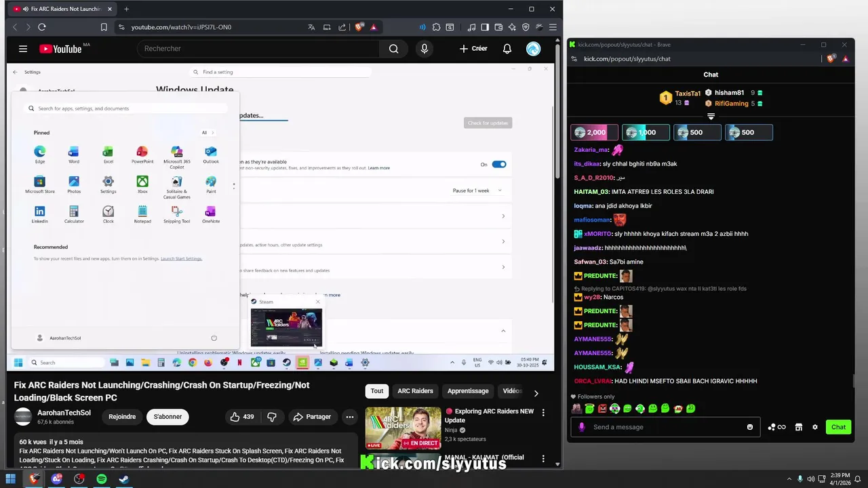Switch to the Fix ARC Raiders browser tab
This screenshot has height=488, width=868.
tap(61, 9)
